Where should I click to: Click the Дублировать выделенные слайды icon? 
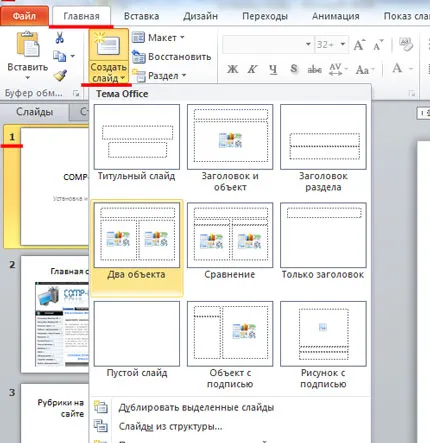coord(100,407)
